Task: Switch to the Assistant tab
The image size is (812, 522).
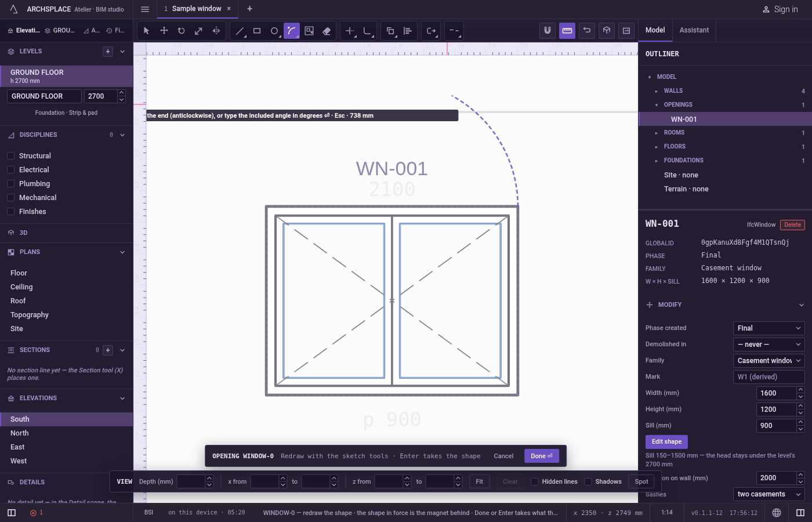Action: pyautogui.click(x=694, y=30)
